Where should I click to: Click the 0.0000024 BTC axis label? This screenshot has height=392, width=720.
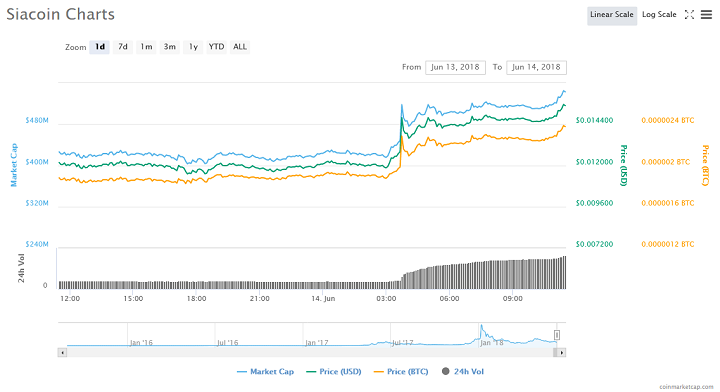pos(668,120)
